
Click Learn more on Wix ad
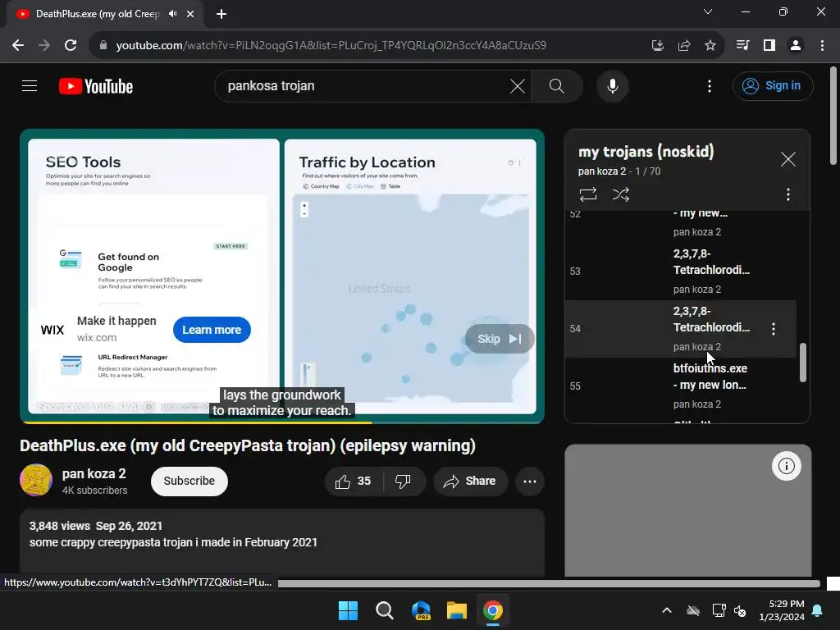click(212, 330)
